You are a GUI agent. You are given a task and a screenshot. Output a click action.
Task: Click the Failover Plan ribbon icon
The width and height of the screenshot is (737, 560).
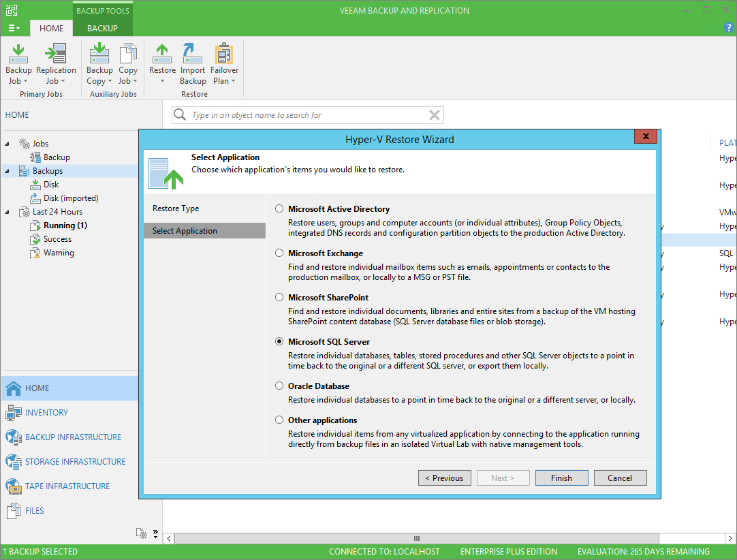click(223, 54)
